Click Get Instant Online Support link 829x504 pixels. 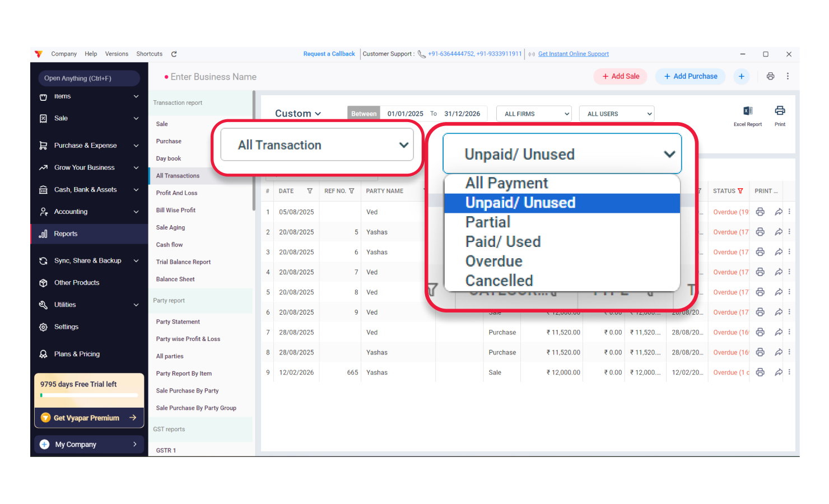click(x=573, y=54)
